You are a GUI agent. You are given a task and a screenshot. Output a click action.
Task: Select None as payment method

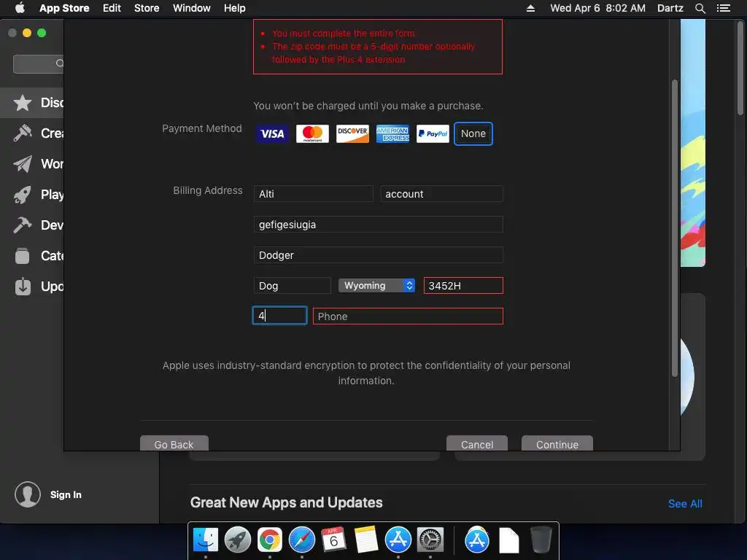tap(473, 134)
